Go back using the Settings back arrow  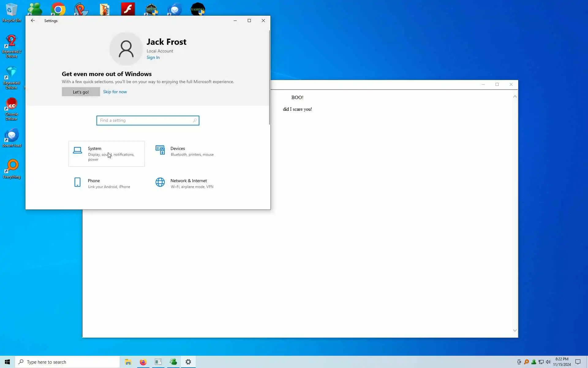pos(33,21)
